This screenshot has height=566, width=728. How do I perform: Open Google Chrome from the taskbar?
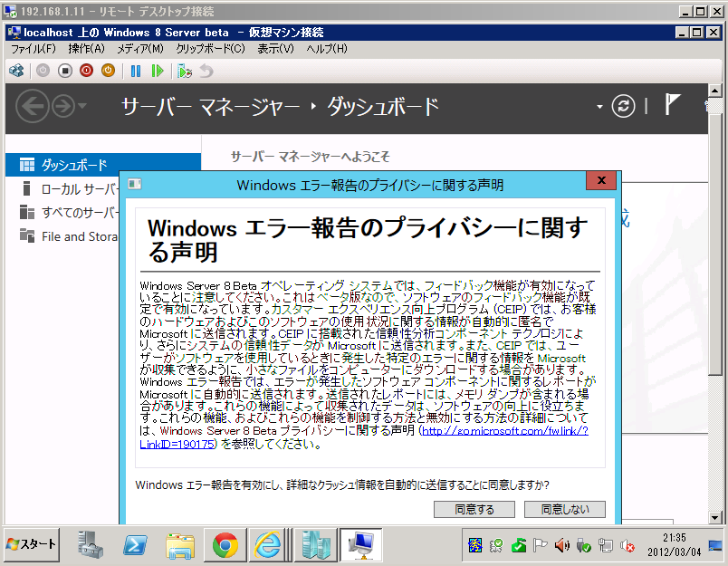pyautogui.click(x=225, y=544)
